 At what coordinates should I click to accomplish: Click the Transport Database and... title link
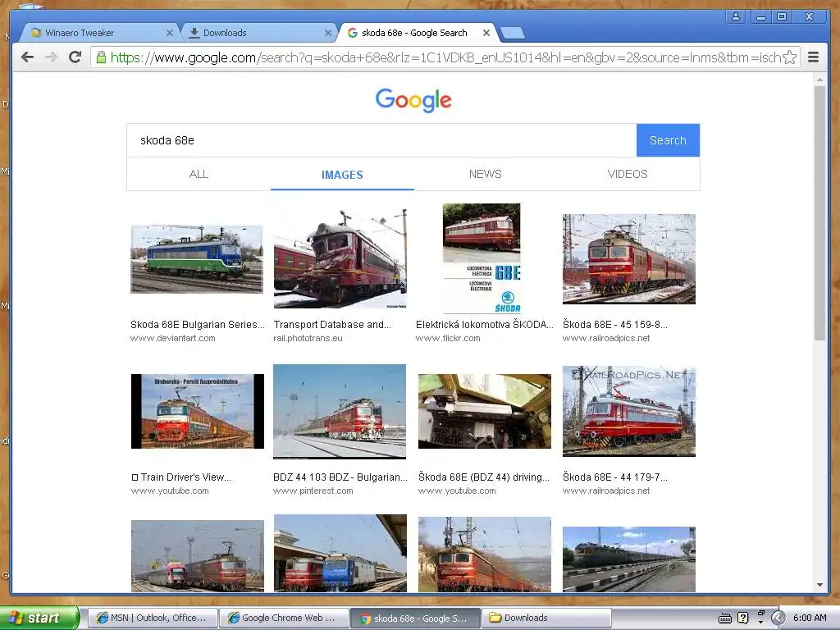(x=332, y=325)
